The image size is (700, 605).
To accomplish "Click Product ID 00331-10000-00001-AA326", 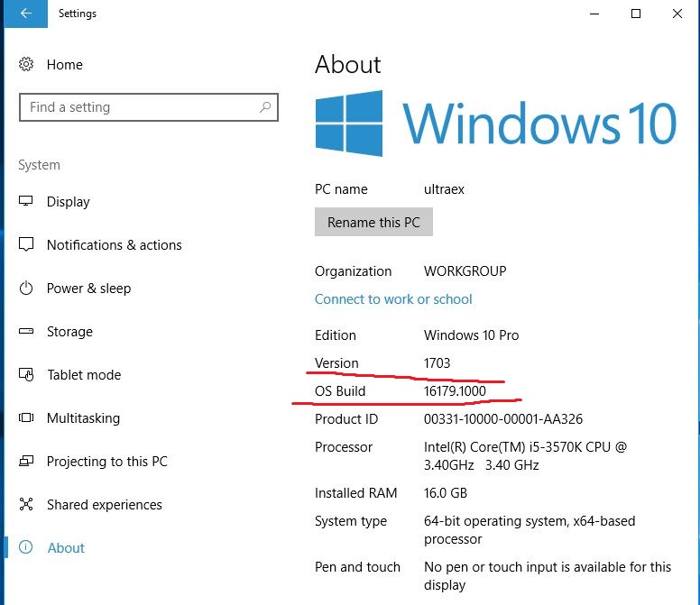I will [503, 419].
